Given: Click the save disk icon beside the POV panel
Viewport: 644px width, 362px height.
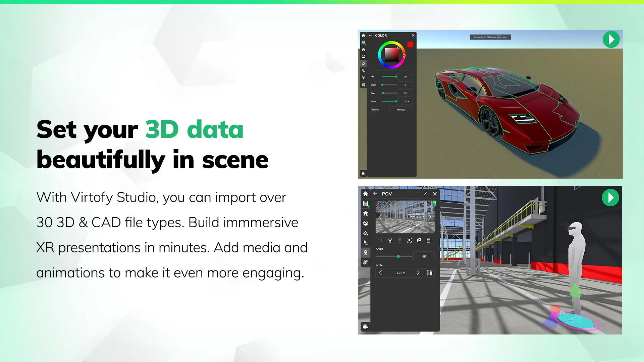Looking at the screenshot, I should coord(366,204).
